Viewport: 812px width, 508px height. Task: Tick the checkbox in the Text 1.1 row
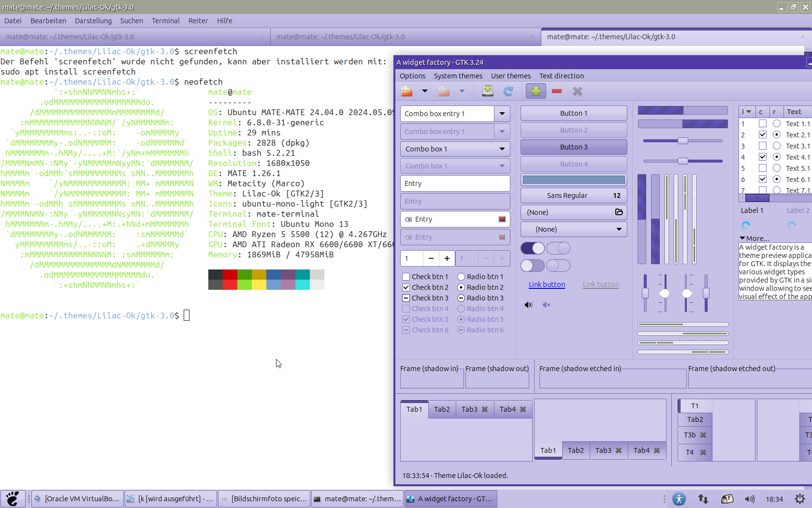[763, 124]
